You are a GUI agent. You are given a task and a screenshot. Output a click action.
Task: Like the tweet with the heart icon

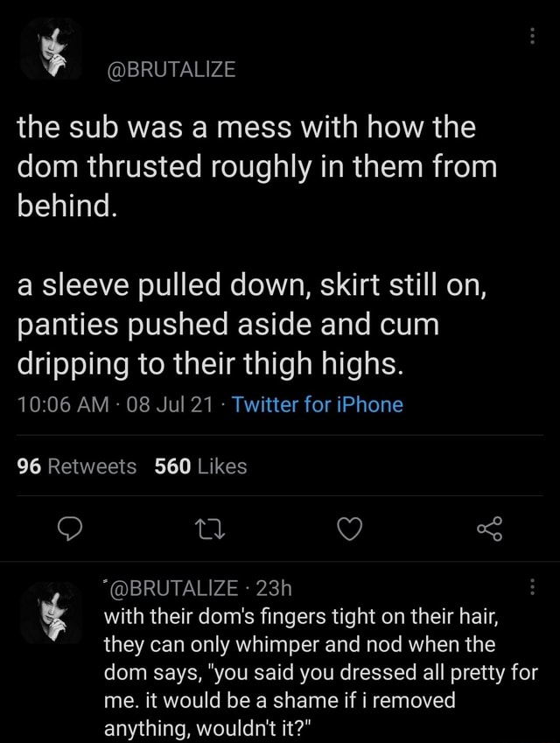347,529
